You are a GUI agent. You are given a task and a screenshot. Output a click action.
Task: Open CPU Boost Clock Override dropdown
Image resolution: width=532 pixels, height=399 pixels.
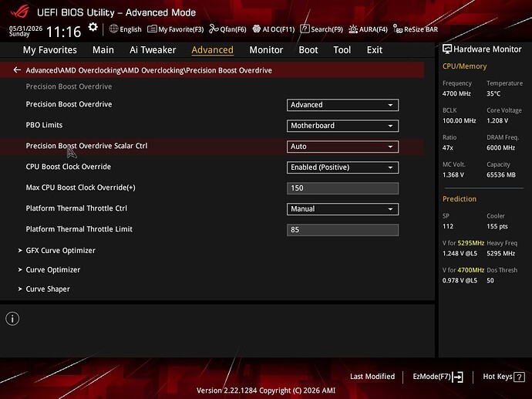coord(342,167)
